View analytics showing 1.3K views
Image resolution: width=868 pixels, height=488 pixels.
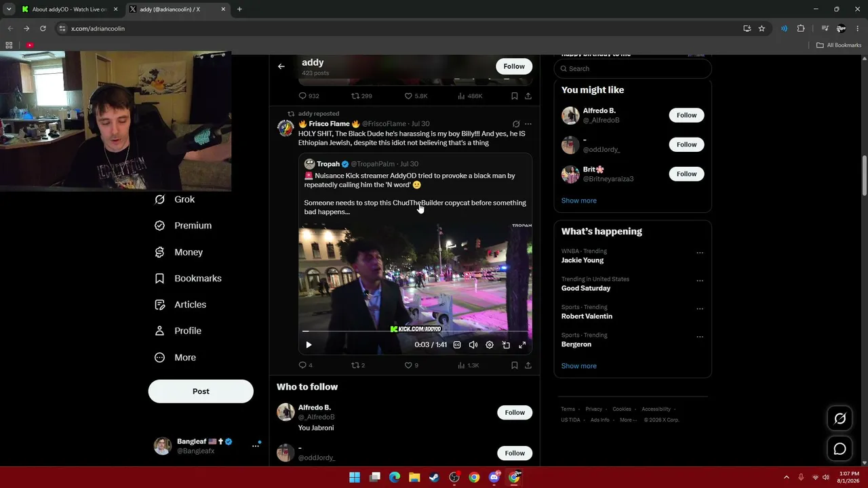[x=469, y=365]
